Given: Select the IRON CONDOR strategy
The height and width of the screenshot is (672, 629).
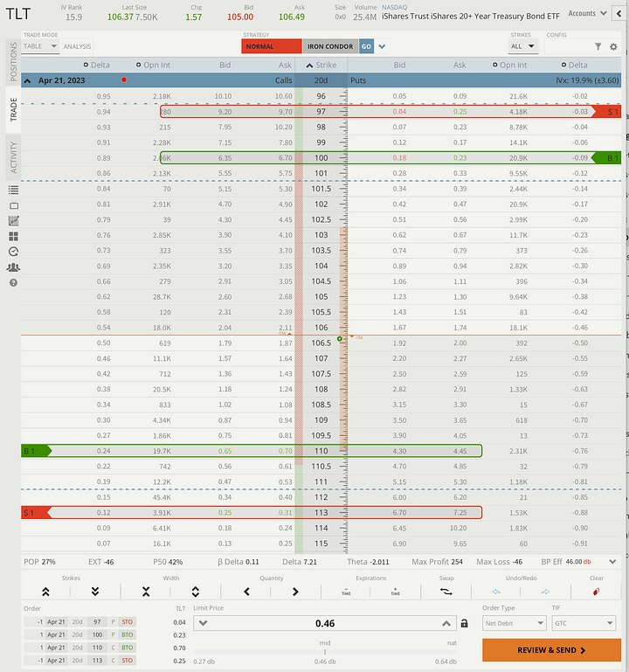Looking at the screenshot, I should coord(330,46).
